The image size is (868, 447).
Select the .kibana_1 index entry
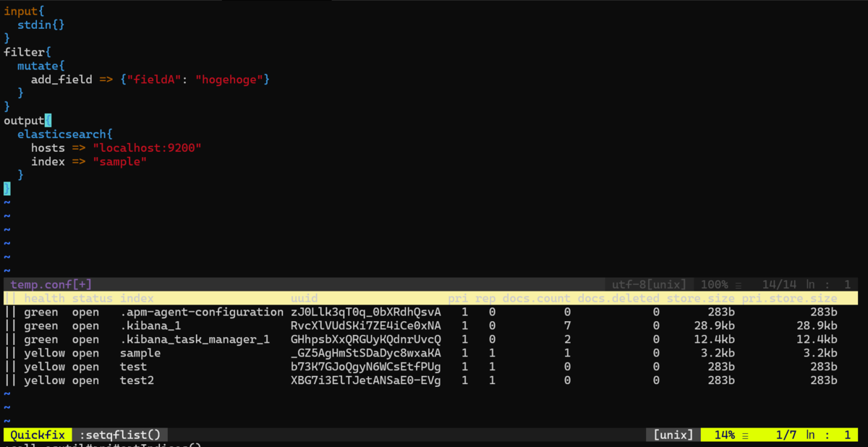click(x=150, y=325)
